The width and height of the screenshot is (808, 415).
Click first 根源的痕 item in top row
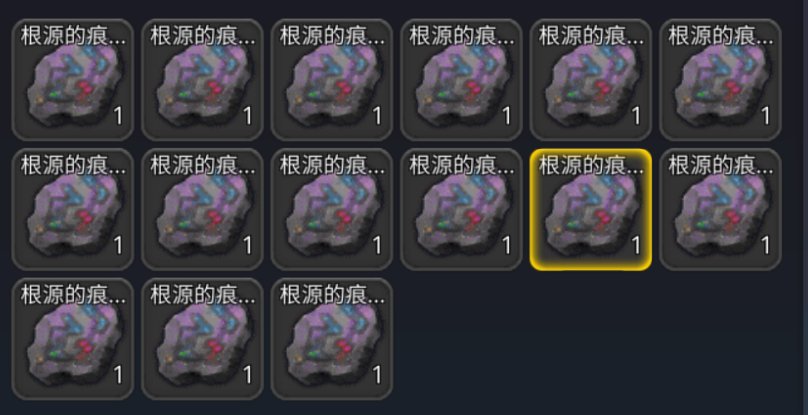pyautogui.click(x=73, y=80)
